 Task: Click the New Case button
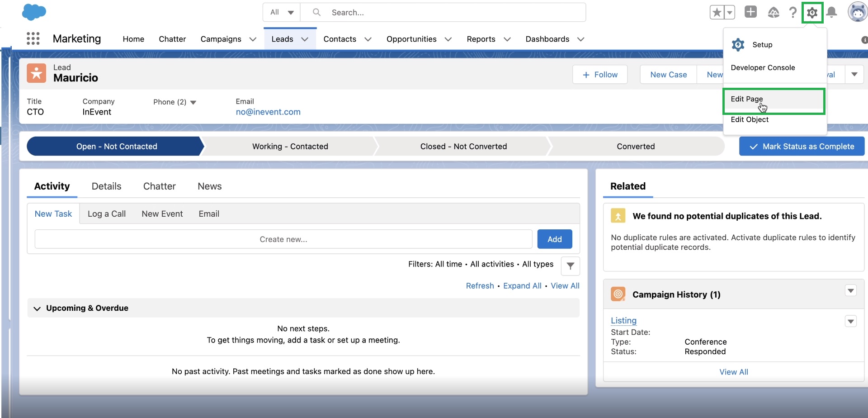pyautogui.click(x=668, y=75)
